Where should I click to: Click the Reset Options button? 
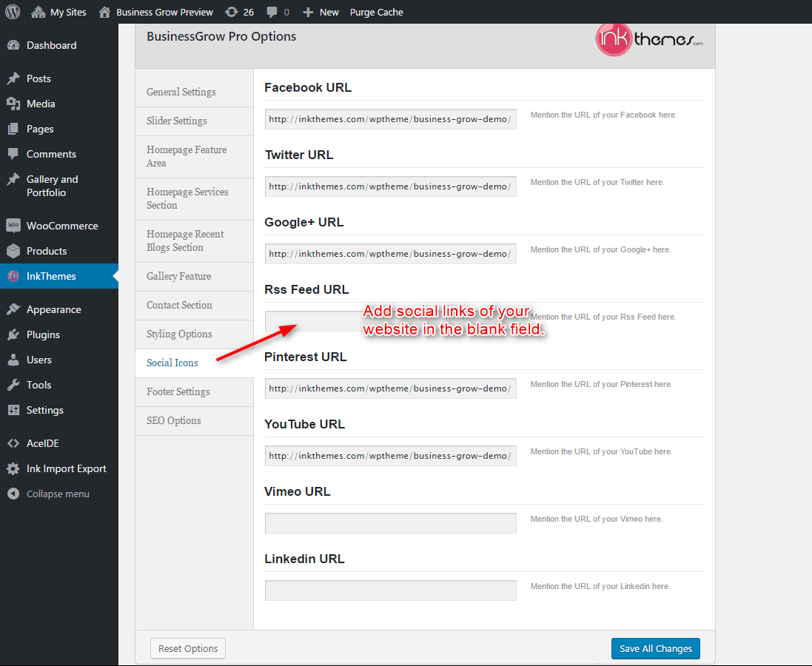tap(188, 648)
